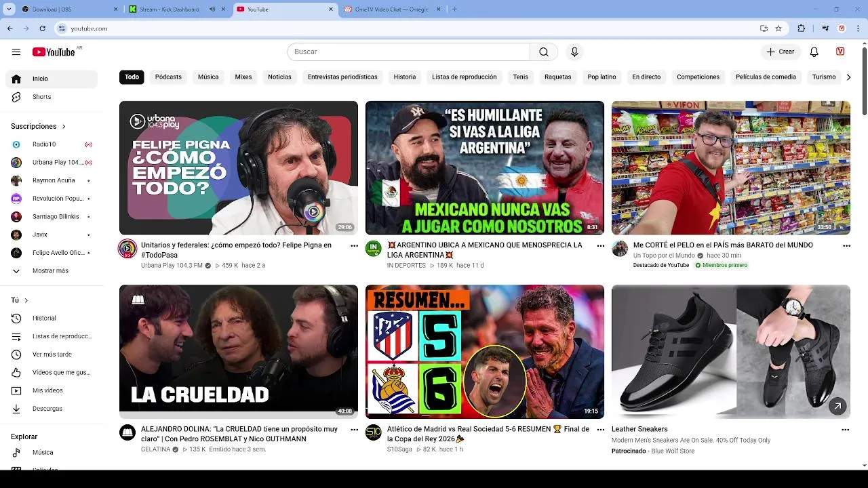This screenshot has height=488, width=868.
Task: Open the account avatar menu
Action: [840, 52]
